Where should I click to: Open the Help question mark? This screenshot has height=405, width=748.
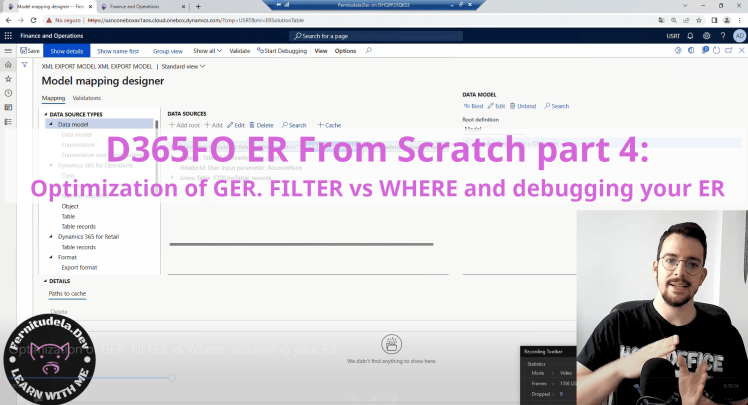pyautogui.click(x=723, y=36)
